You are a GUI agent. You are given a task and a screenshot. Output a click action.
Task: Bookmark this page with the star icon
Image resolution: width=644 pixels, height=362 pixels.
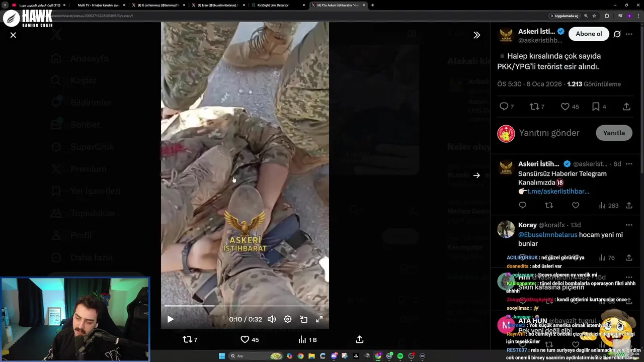[594, 16]
